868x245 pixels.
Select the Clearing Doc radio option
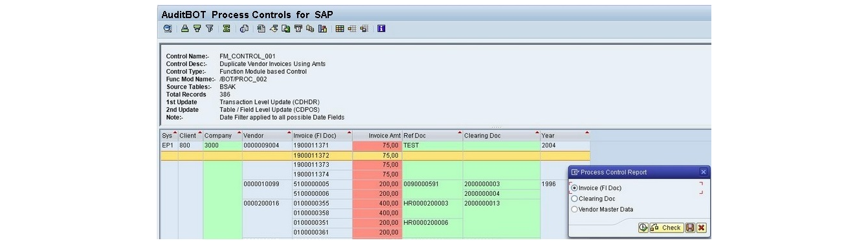575,198
